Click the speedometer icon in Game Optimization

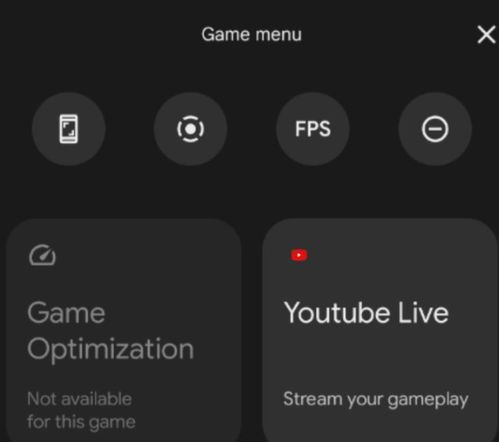click(42, 255)
